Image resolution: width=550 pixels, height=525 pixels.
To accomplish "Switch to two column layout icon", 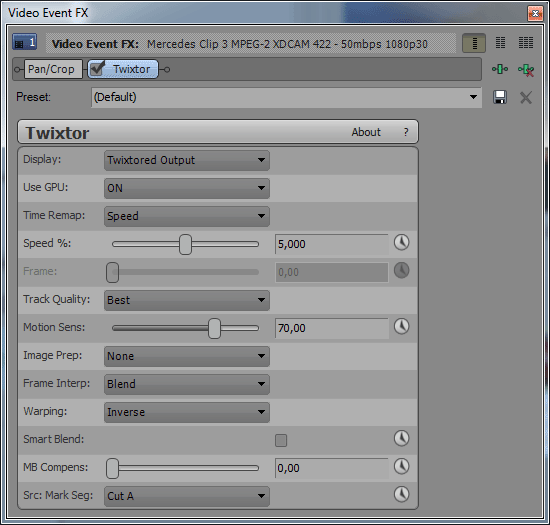I will pyautogui.click(x=501, y=43).
